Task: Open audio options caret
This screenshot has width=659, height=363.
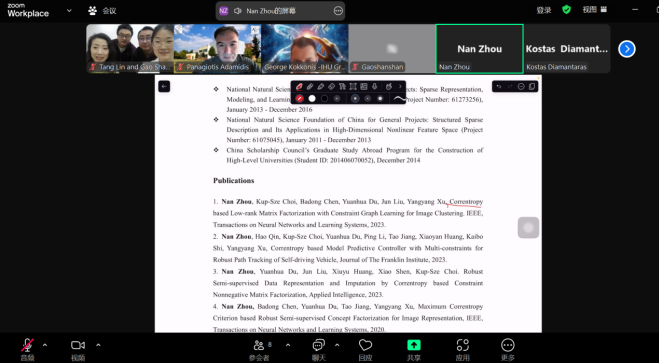Action: tap(45, 345)
